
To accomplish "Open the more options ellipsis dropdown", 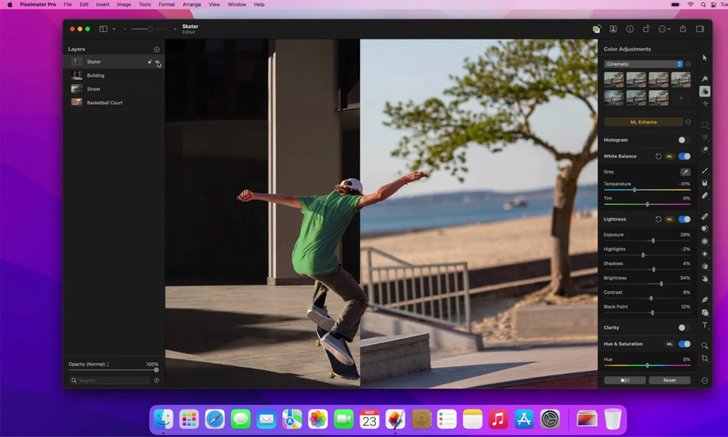I will (664, 29).
